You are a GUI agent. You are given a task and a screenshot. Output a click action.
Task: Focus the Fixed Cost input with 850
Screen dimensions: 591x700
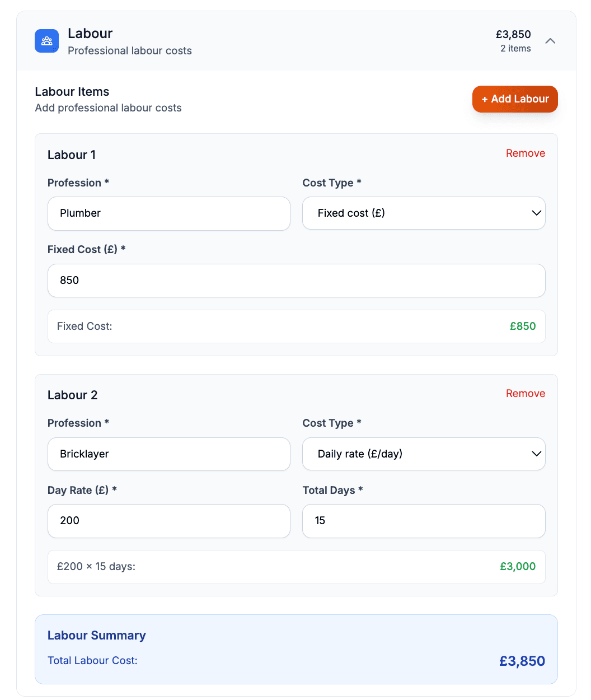296,281
